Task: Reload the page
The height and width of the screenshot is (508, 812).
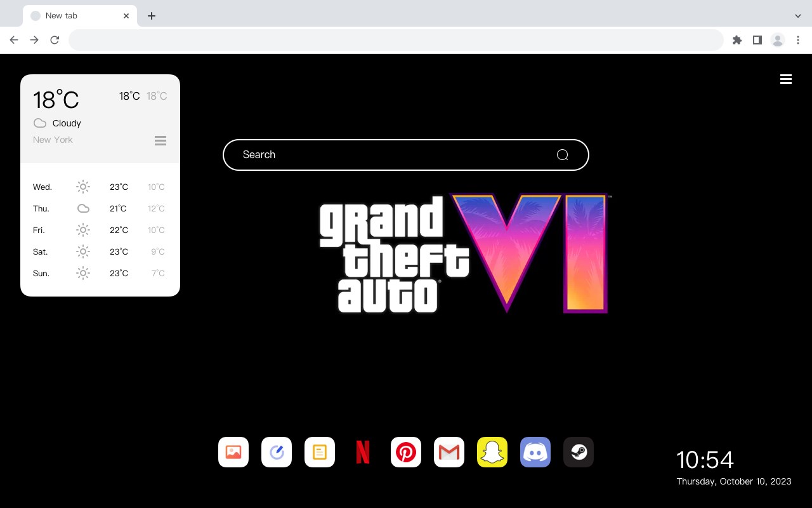Action: point(55,40)
